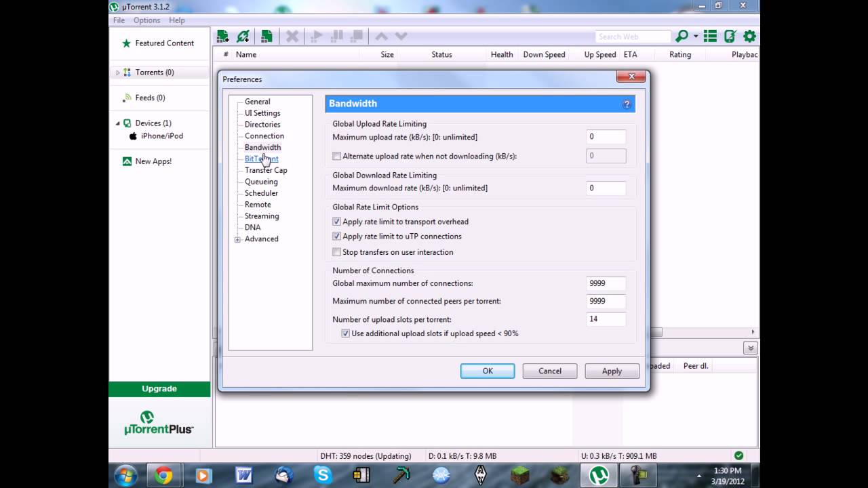Click the green Upgrade button

[159, 389]
